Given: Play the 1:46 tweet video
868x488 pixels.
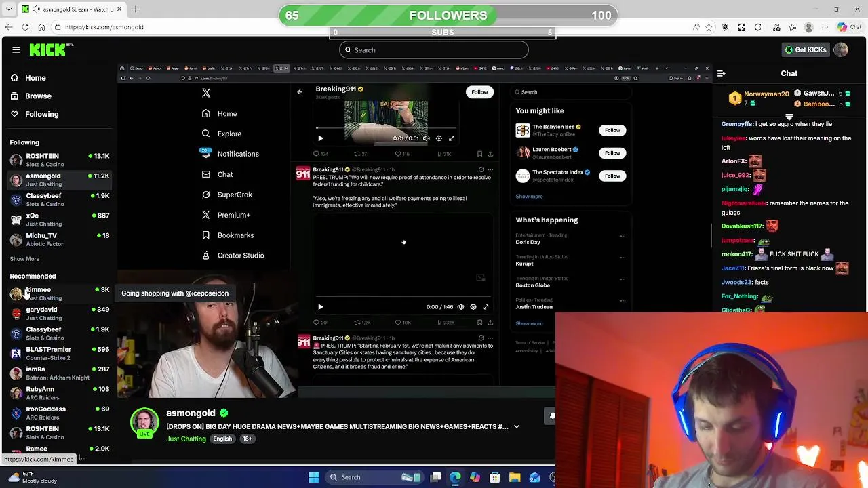Looking at the screenshot, I should pyautogui.click(x=321, y=307).
